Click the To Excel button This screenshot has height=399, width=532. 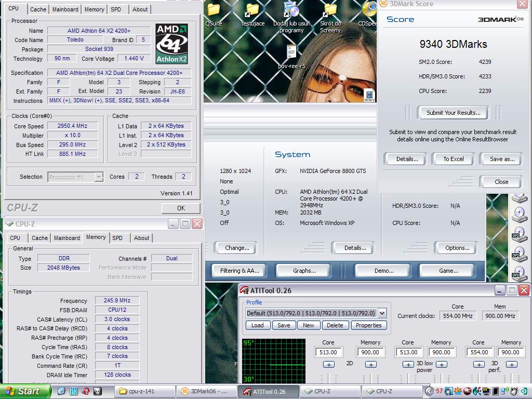[453, 159]
